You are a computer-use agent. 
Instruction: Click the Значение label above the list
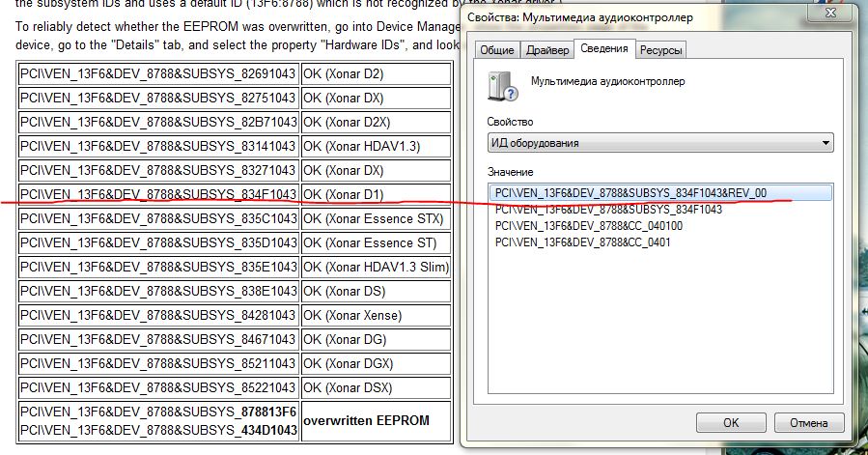pos(510,172)
